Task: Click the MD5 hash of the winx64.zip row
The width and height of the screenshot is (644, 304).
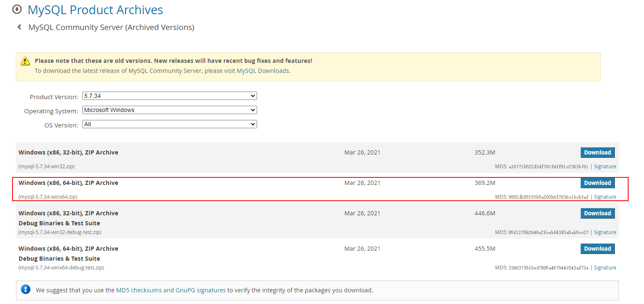Action: click(548, 197)
